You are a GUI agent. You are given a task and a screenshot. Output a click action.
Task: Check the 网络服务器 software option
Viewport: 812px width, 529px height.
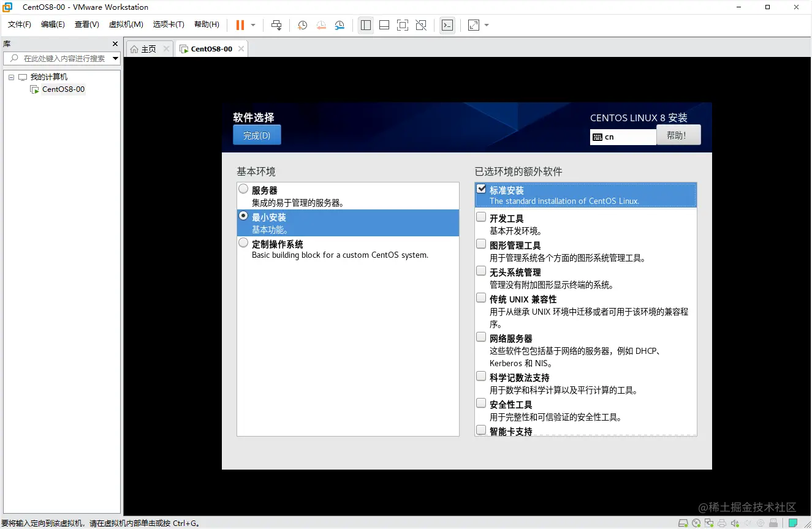tap(481, 336)
